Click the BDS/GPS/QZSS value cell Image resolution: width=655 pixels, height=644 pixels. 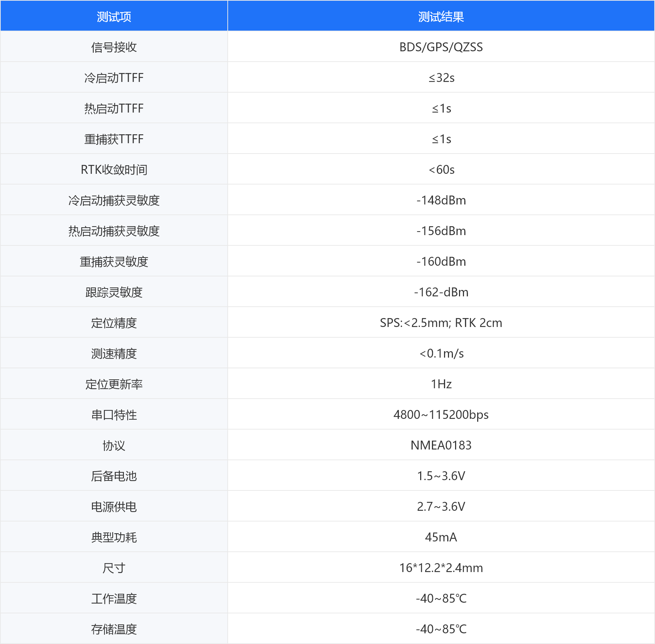coord(441,47)
